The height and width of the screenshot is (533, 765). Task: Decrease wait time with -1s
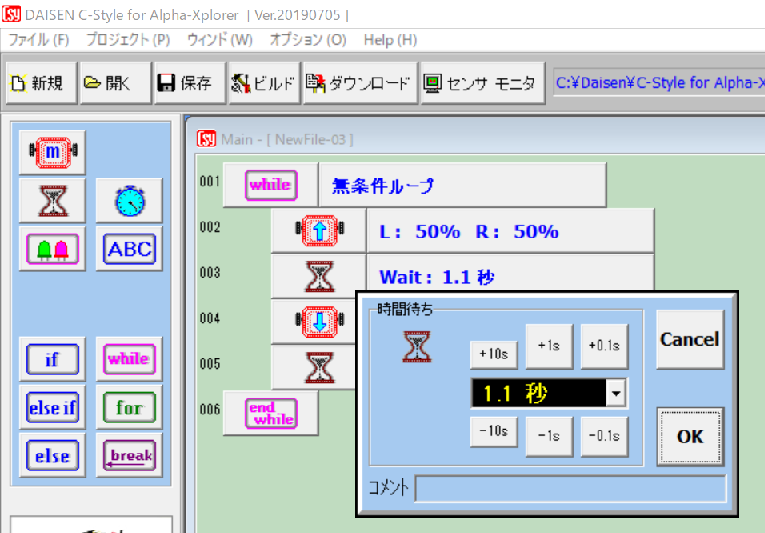[x=549, y=436]
